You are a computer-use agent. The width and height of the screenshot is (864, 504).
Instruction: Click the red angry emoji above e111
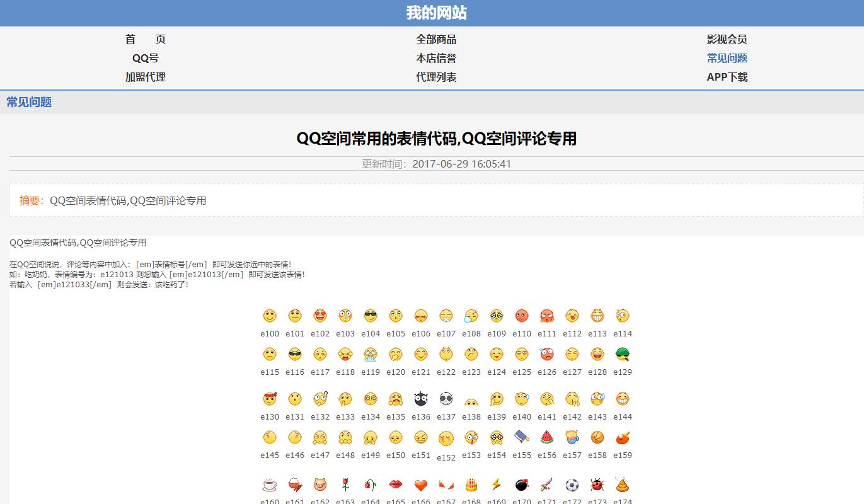pos(547,316)
